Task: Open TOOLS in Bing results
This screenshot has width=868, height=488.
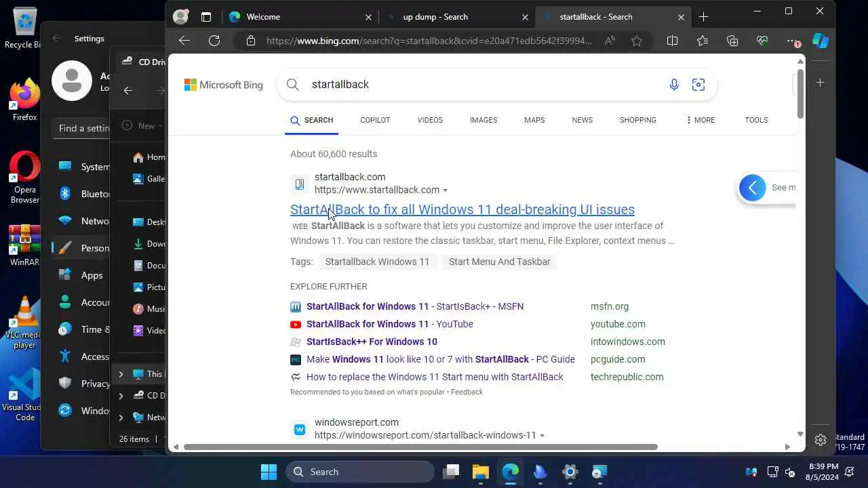Action: click(x=756, y=120)
